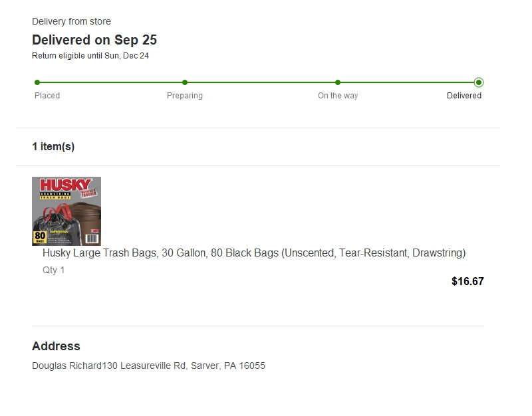The image size is (532, 416).
Task: Click the Leasureville Rd delivery address
Action: [x=148, y=365]
